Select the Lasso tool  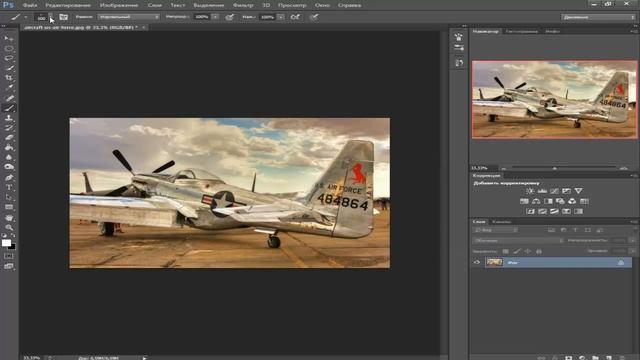pos(9,58)
